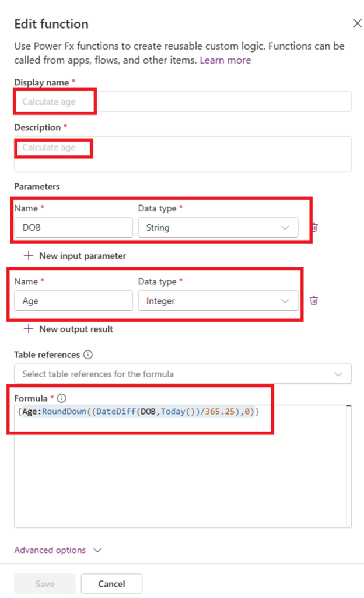
Task: Open the DOB data type dropdown
Action: tap(218, 228)
